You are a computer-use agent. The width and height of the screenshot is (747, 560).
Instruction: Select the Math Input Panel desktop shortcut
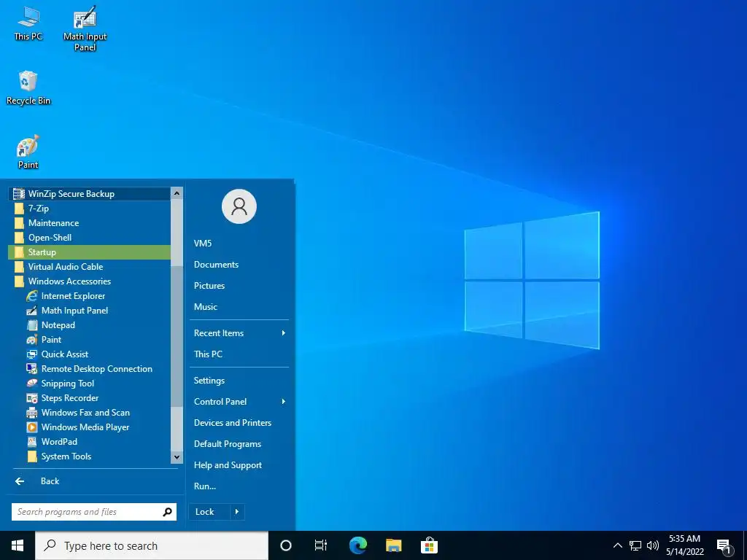85,28
